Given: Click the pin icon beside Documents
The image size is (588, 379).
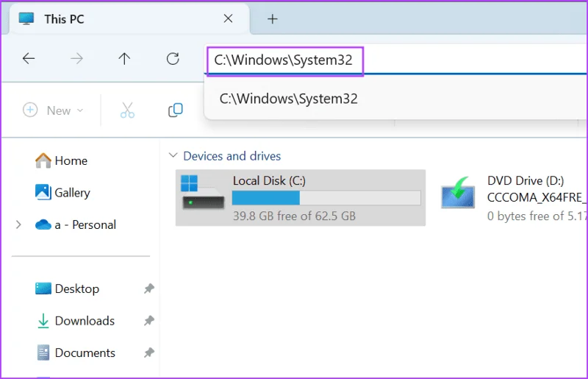Looking at the screenshot, I should pyautogui.click(x=149, y=353).
